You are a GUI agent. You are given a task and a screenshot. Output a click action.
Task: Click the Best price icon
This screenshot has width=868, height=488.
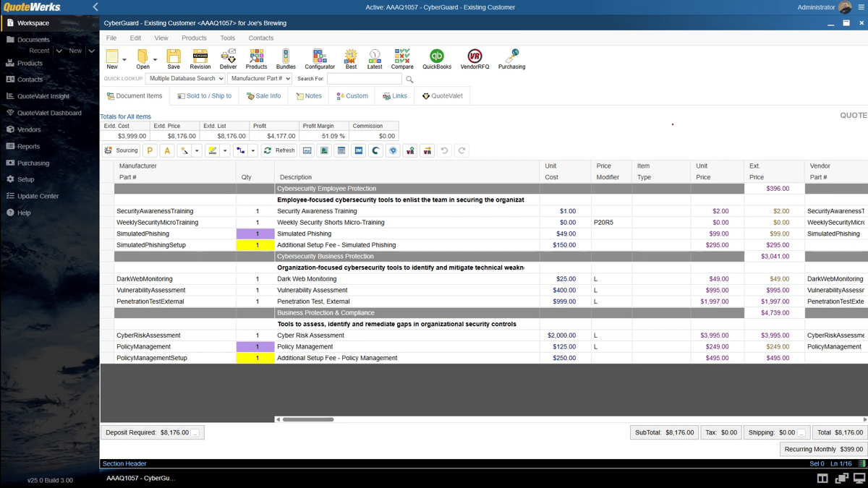[351, 59]
